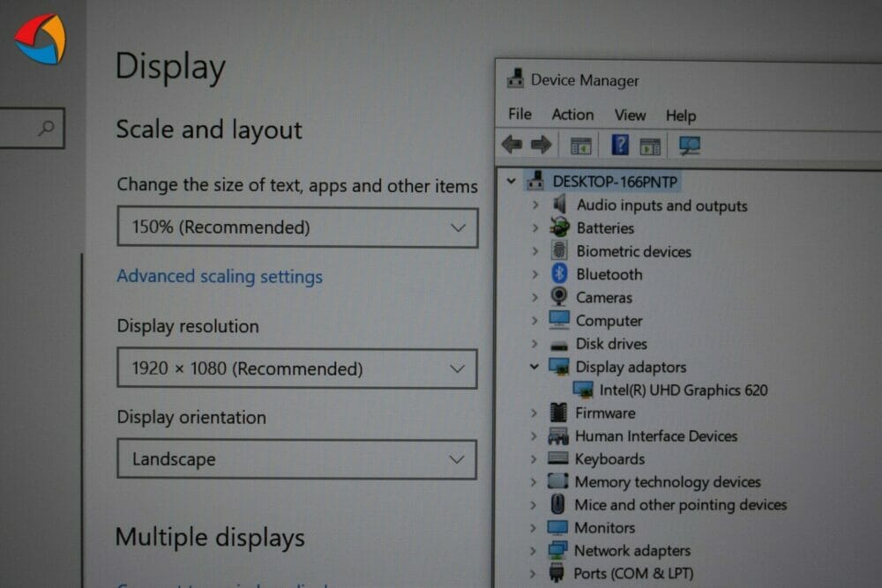Click the Ports (COM & LPT) icon
This screenshot has height=588, width=882.
point(557,572)
